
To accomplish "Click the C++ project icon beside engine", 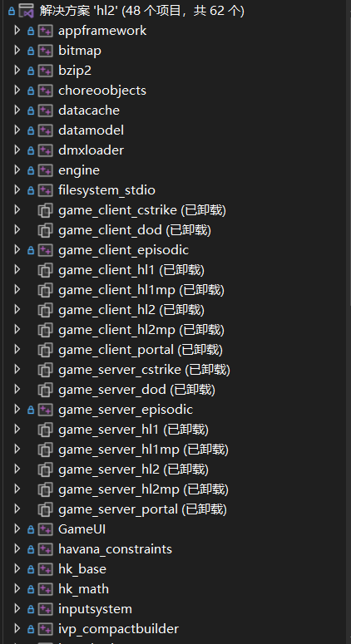I will (45, 170).
